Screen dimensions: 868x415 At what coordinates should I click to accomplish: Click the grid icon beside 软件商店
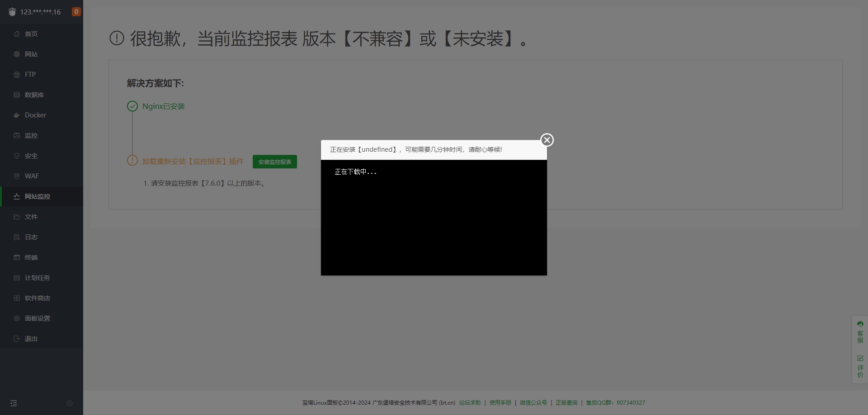17,298
